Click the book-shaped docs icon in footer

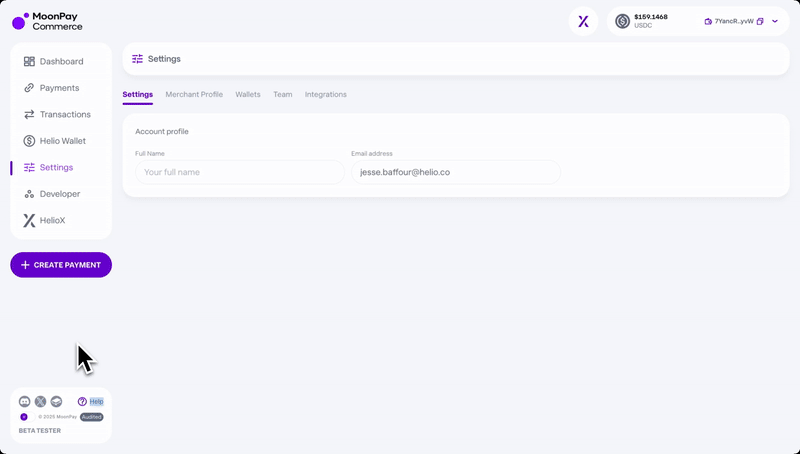pyautogui.click(x=56, y=401)
